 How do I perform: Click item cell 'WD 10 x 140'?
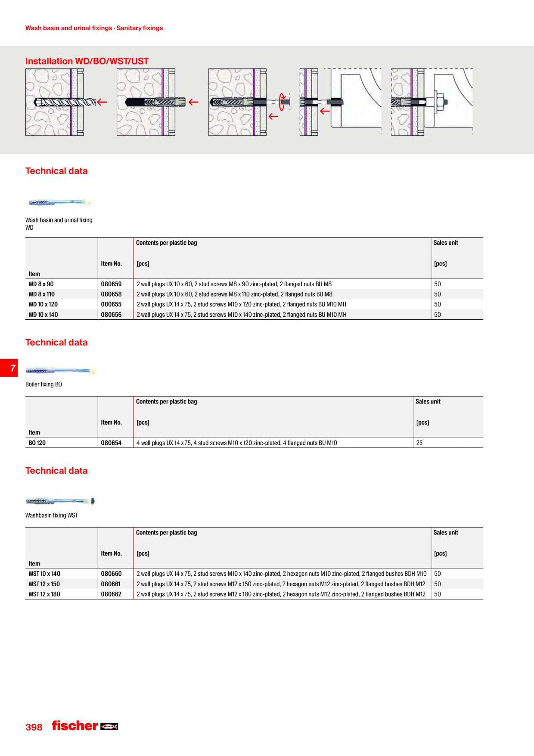(x=43, y=315)
